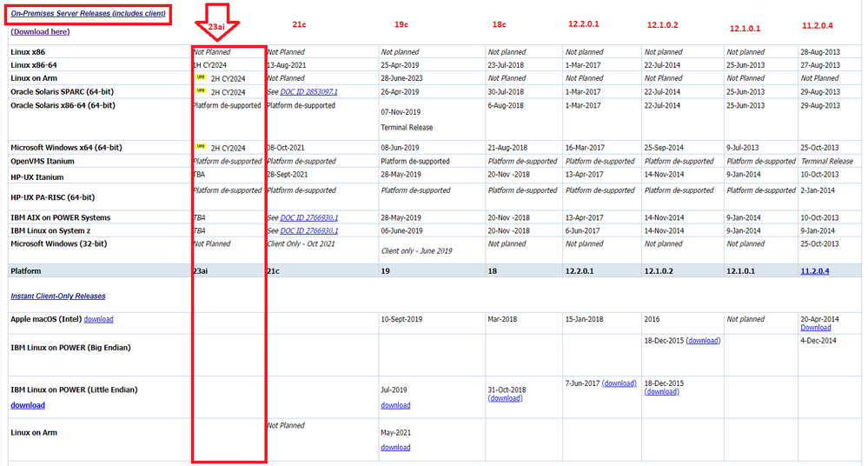
Task: Click download link below IBM Linux on POWER (Little Endian)
Action: tap(28, 405)
